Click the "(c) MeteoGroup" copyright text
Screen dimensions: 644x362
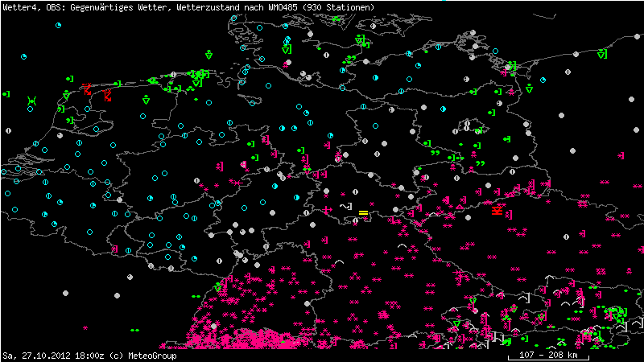(x=143, y=356)
